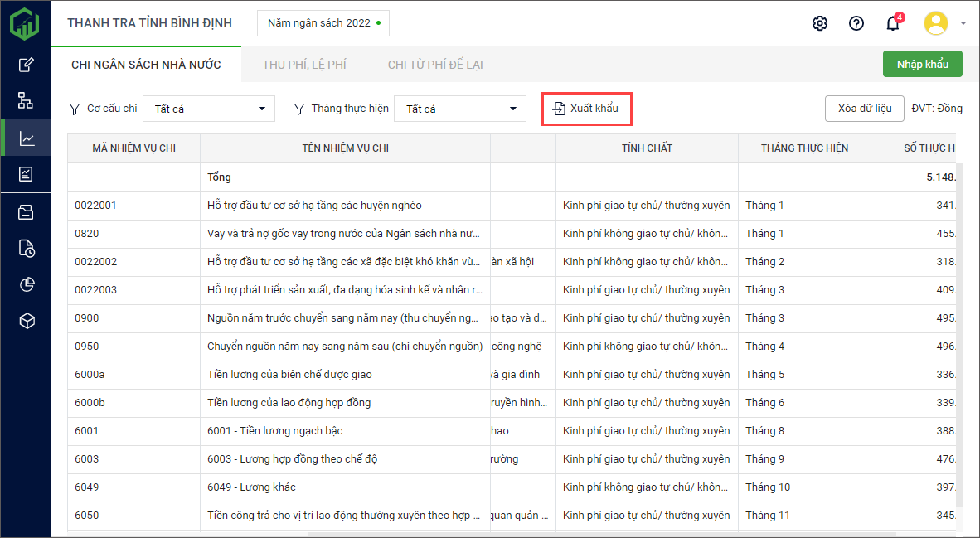980x538 pixels.
Task: View notifications via the bell icon
Action: [x=892, y=23]
